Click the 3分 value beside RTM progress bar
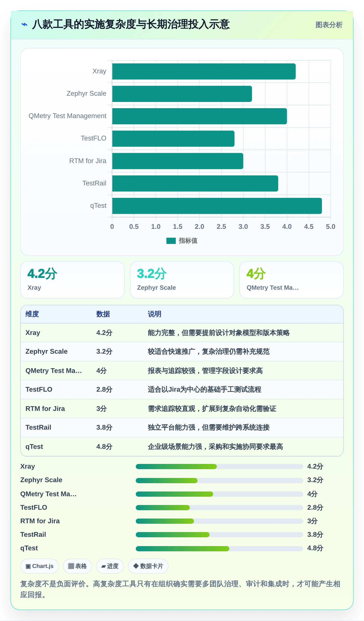Viewport: 364px width, 621px height. pyautogui.click(x=312, y=521)
